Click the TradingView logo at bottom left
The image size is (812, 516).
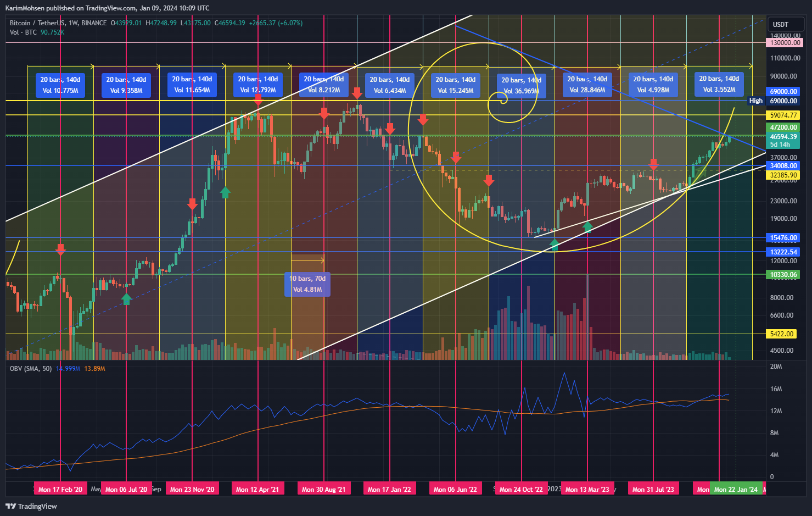coord(31,506)
